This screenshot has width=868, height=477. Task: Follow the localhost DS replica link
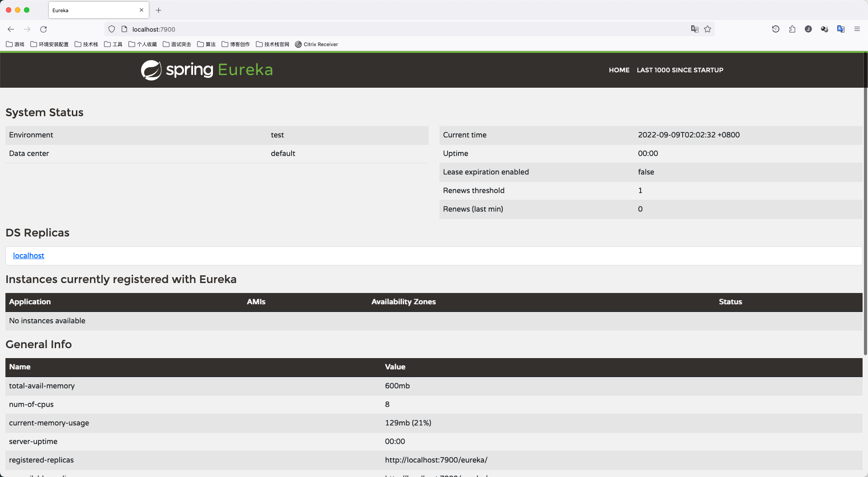click(28, 255)
